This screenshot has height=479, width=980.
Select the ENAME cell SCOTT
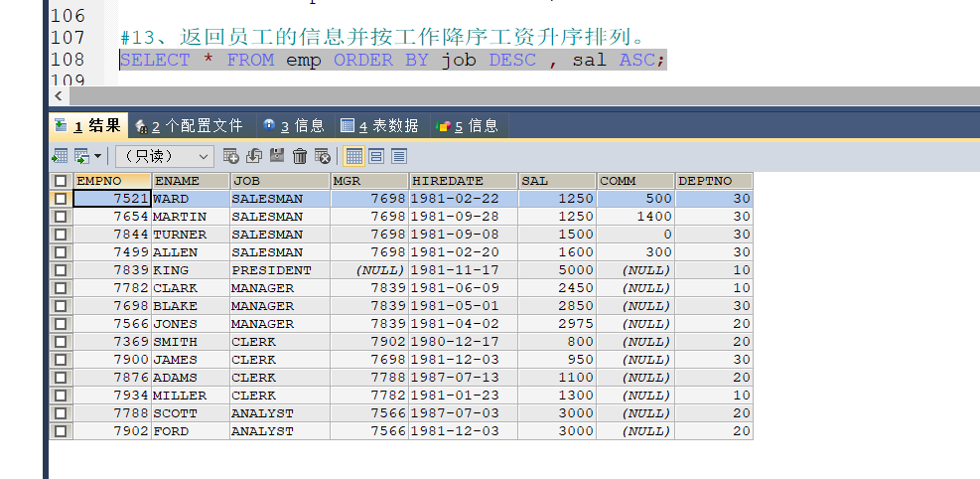(191, 413)
